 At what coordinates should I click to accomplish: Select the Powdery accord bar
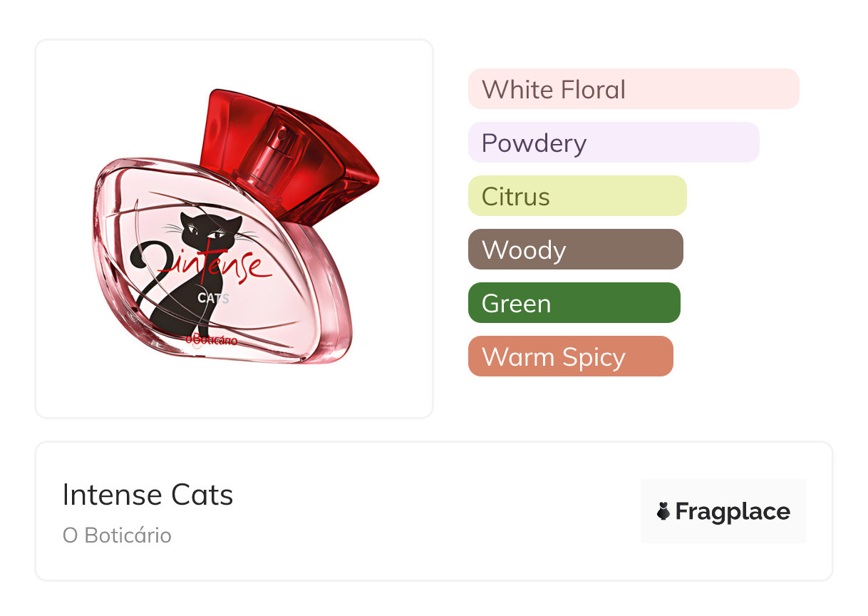(613, 143)
